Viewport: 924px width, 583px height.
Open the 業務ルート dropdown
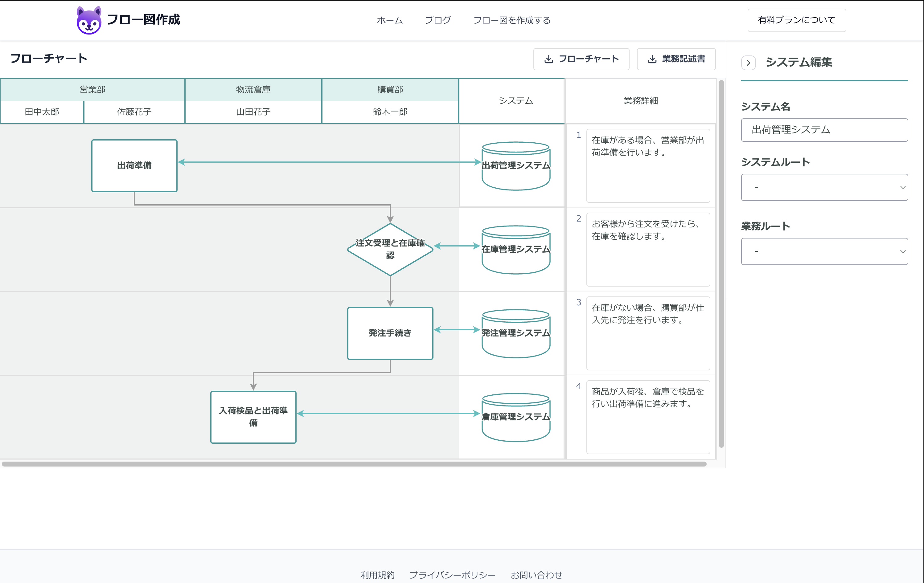click(x=824, y=251)
